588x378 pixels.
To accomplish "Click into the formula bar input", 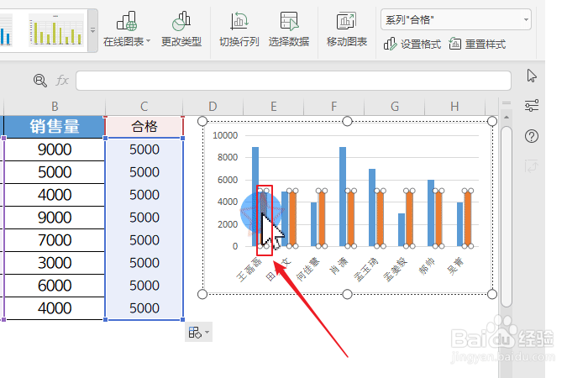I will click(293, 81).
